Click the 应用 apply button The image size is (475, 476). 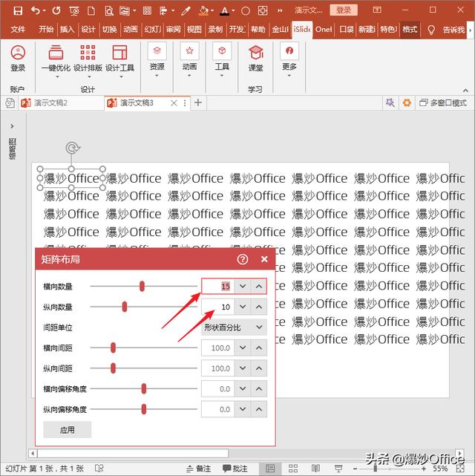pos(67,429)
